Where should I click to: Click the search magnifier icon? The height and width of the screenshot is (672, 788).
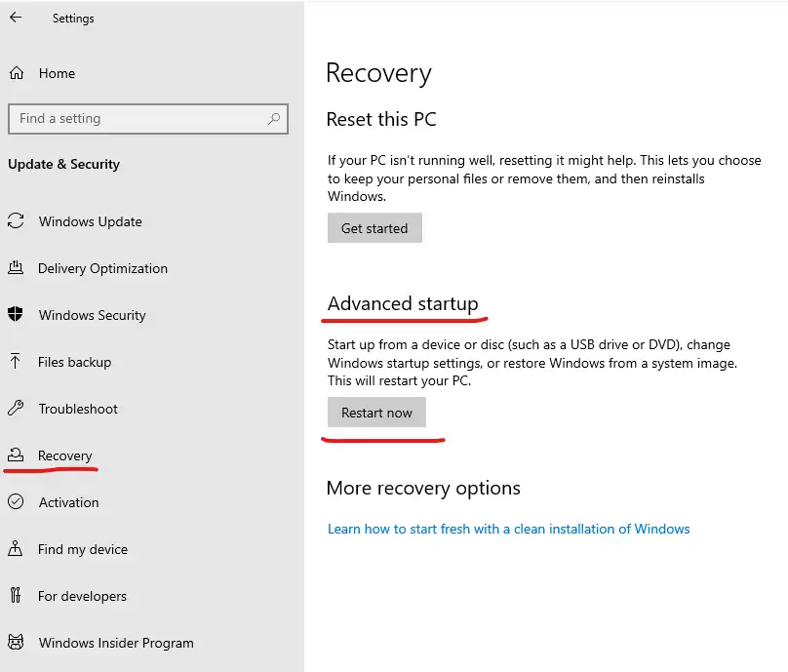[274, 119]
